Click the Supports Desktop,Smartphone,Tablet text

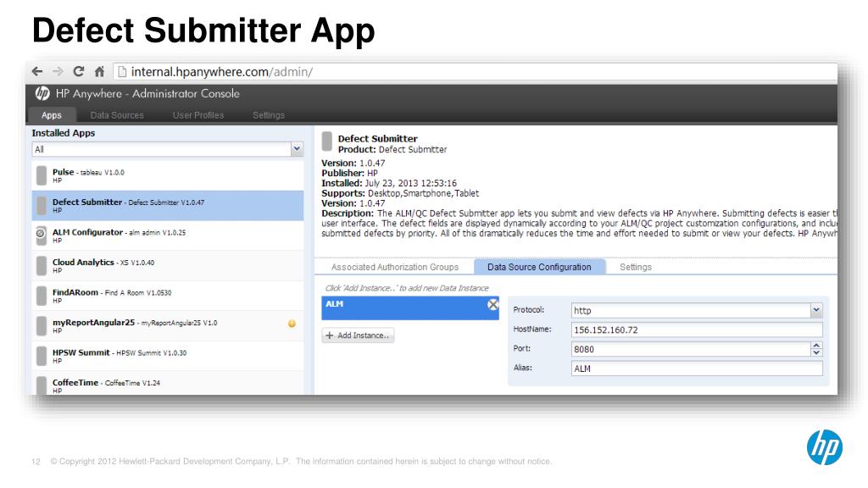400,193
